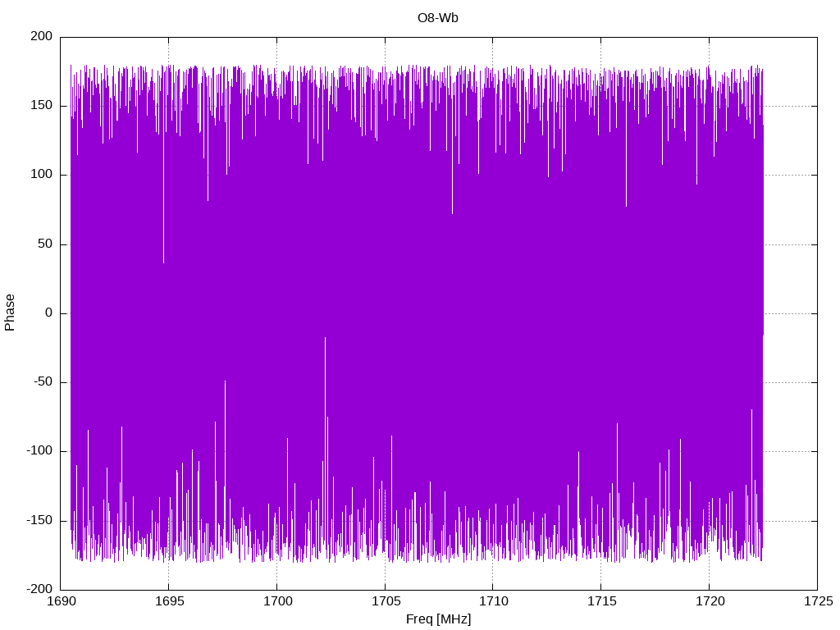The width and height of the screenshot is (840, 630).
Task: Click y-axis tick label 200
Action: (42, 36)
